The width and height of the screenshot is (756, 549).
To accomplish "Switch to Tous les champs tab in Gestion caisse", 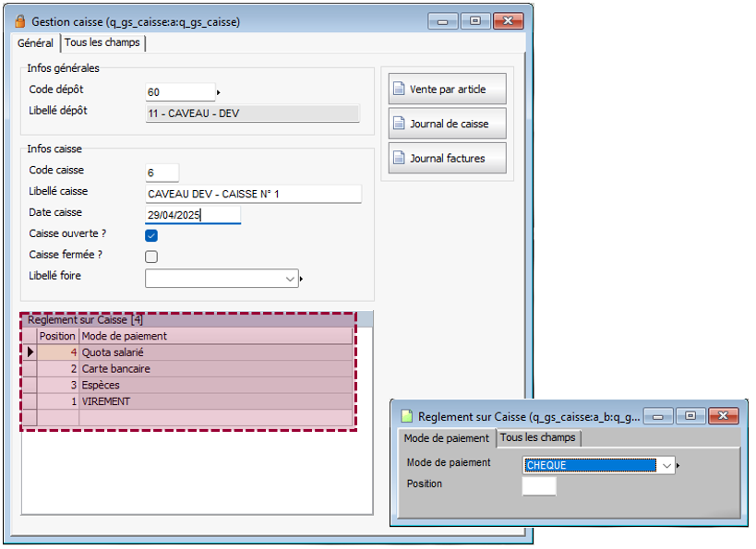I will 102,43.
